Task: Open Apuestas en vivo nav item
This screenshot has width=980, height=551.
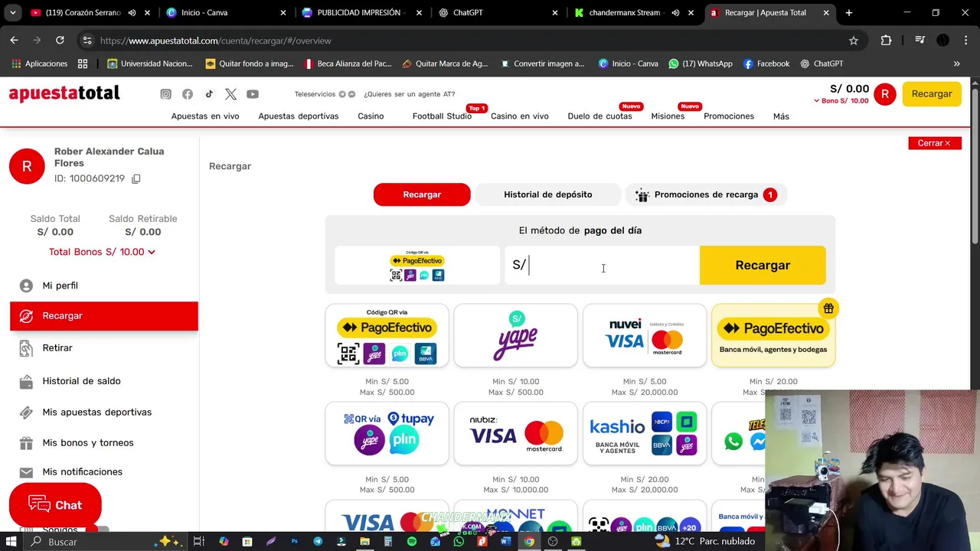Action: click(x=205, y=116)
